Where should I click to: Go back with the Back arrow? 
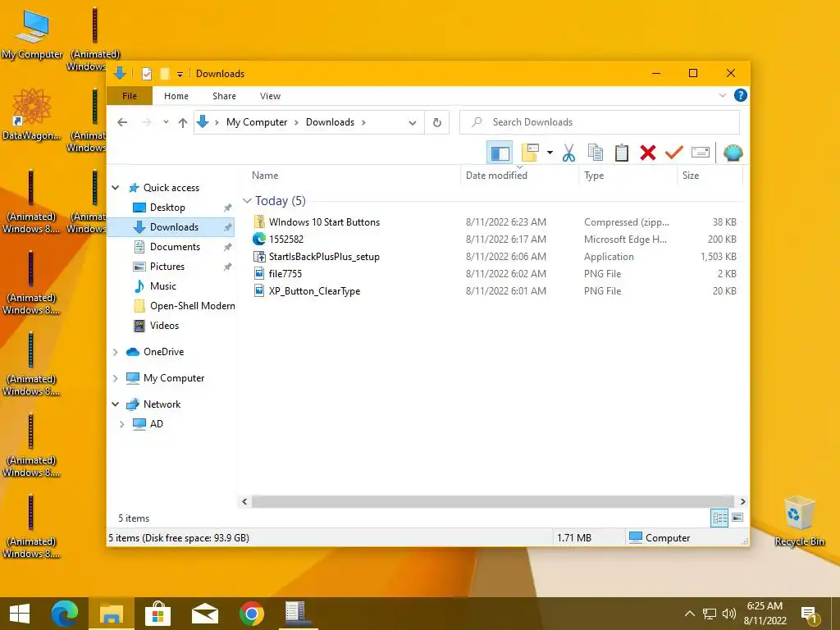tap(122, 122)
